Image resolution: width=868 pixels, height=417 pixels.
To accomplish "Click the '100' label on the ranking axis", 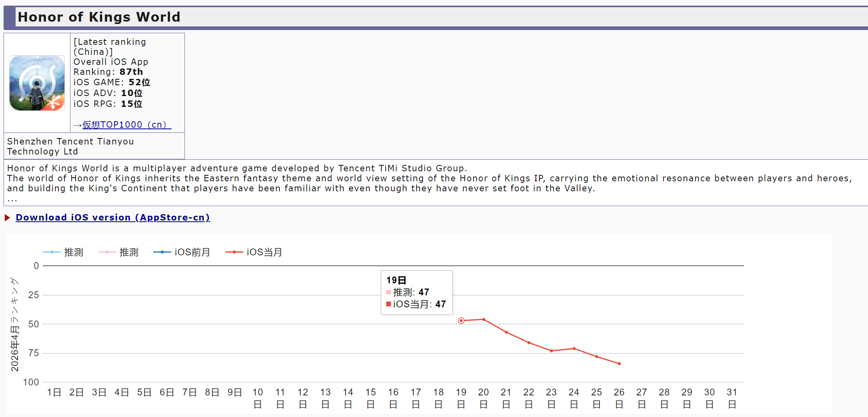I will click(31, 382).
